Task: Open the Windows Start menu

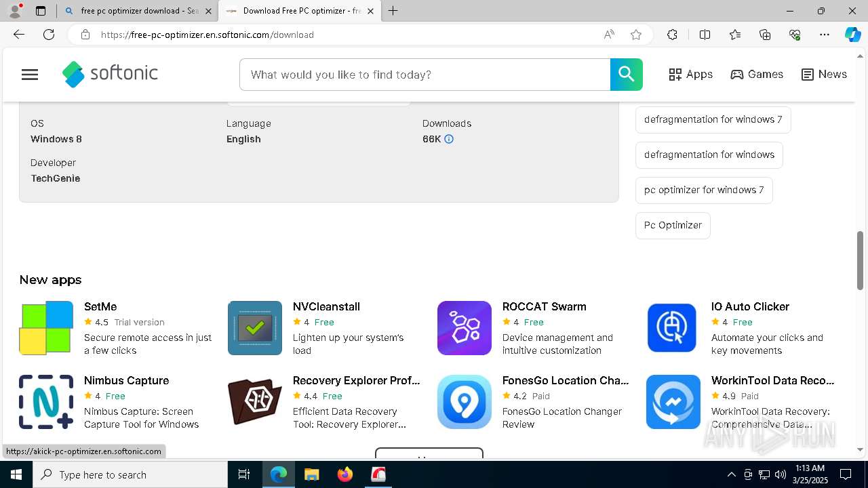Action: 16,474
